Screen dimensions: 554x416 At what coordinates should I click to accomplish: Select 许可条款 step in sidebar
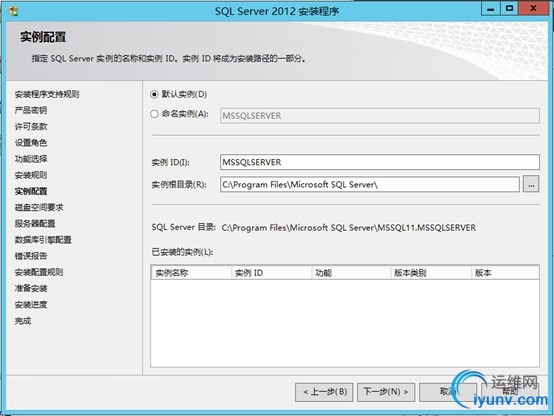[x=31, y=127]
